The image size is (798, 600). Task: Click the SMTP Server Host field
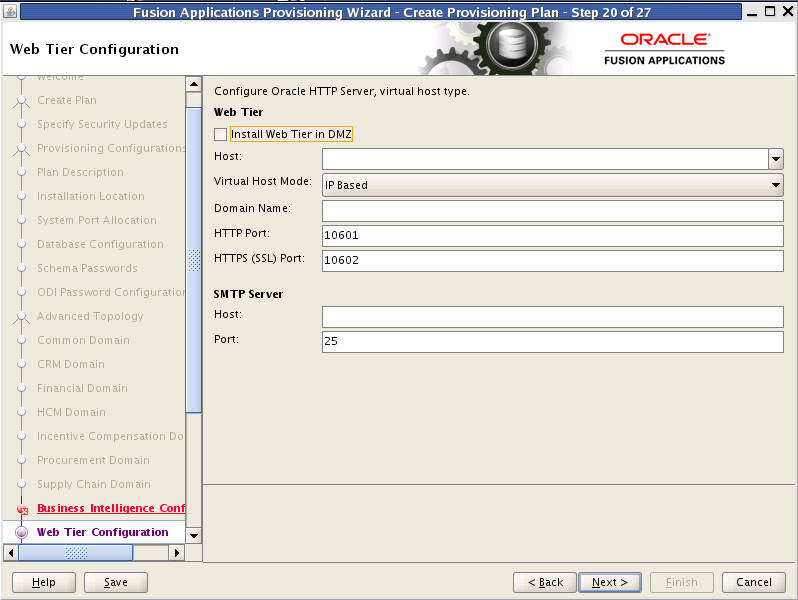553,317
